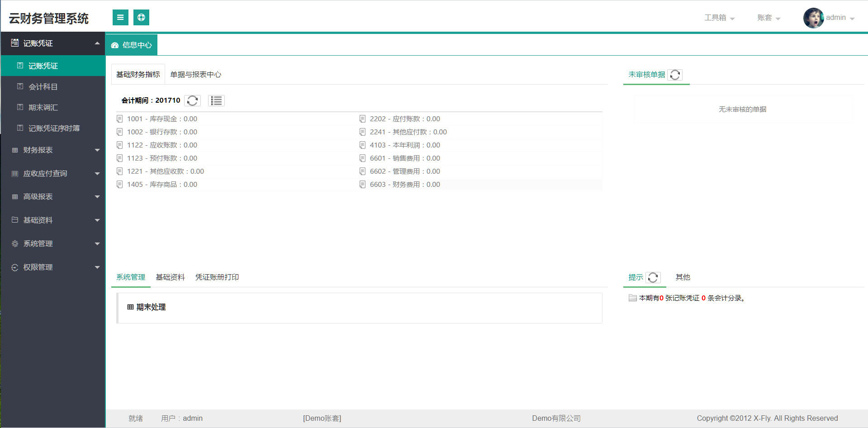Click the grid icon beside 期末处理

point(130,307)
